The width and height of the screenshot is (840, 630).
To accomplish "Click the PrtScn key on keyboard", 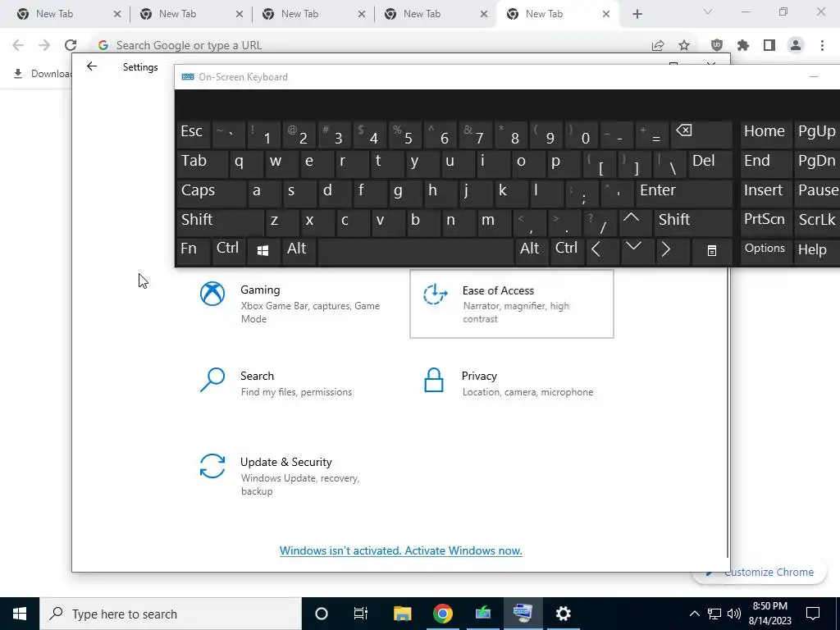I will 765,221.
